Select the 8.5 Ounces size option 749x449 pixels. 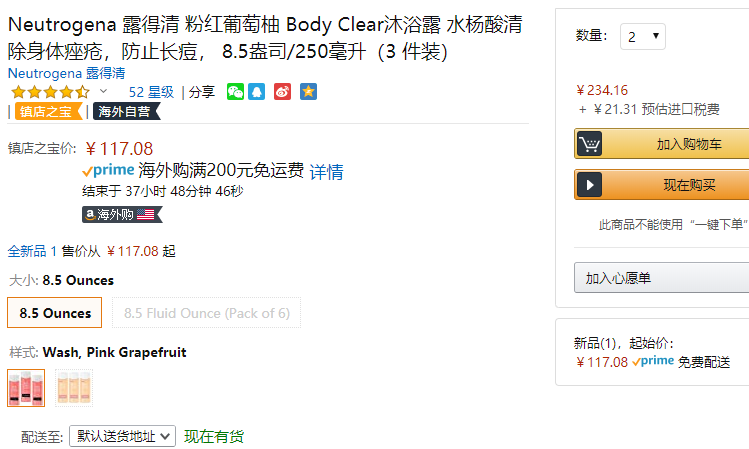pos(54,313)
